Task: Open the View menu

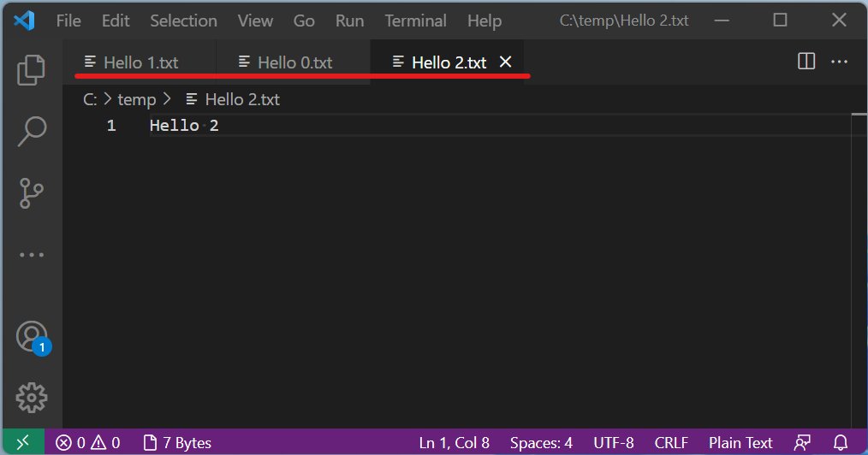Action: (x=255, y=21)
